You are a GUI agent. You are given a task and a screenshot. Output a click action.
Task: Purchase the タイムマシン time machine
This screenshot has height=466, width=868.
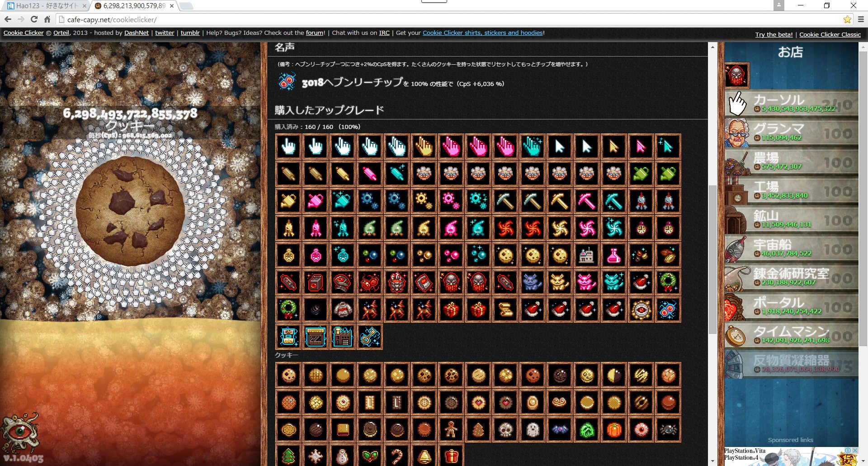(x=791, y=336)
